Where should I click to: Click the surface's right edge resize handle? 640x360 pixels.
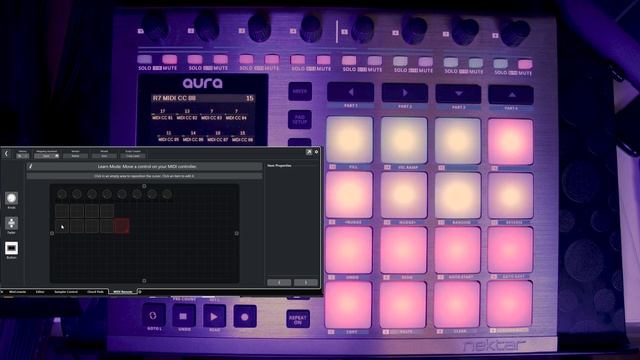click(237, 233)
